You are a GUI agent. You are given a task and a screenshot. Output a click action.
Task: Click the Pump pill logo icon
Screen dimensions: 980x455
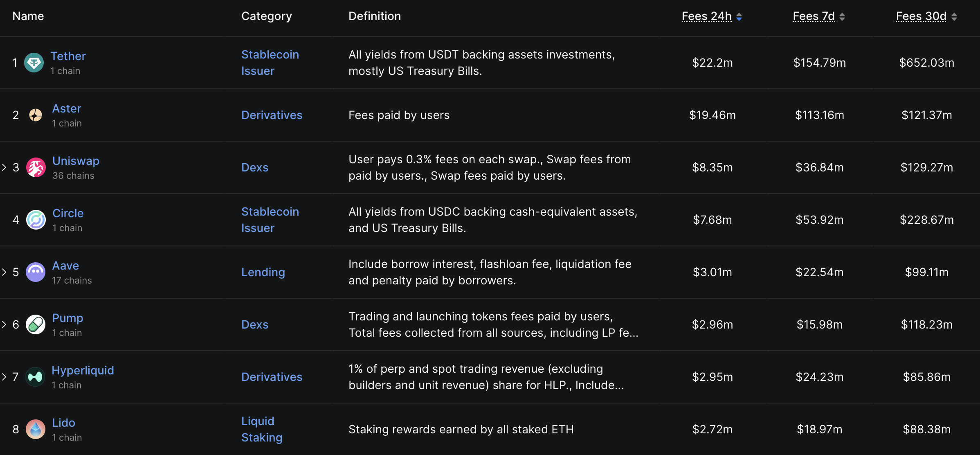[x=36, y=324]
